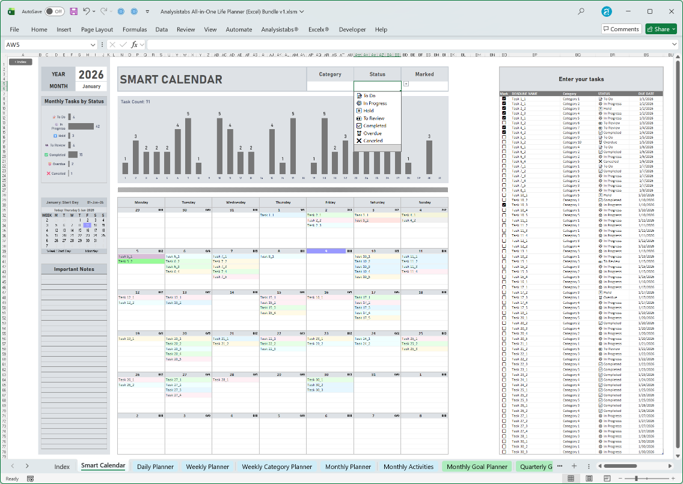Click the Insert Function fx icon
The width and height of the screenshot is (683, 484).
[134, 44]
